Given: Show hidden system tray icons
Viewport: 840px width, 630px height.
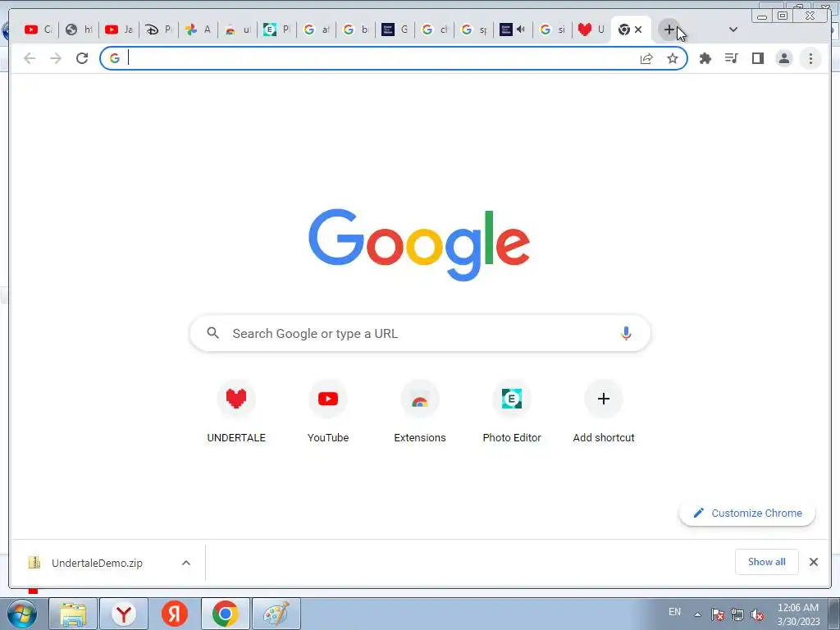Looking at the screenshot, I should tap(697, 614).
